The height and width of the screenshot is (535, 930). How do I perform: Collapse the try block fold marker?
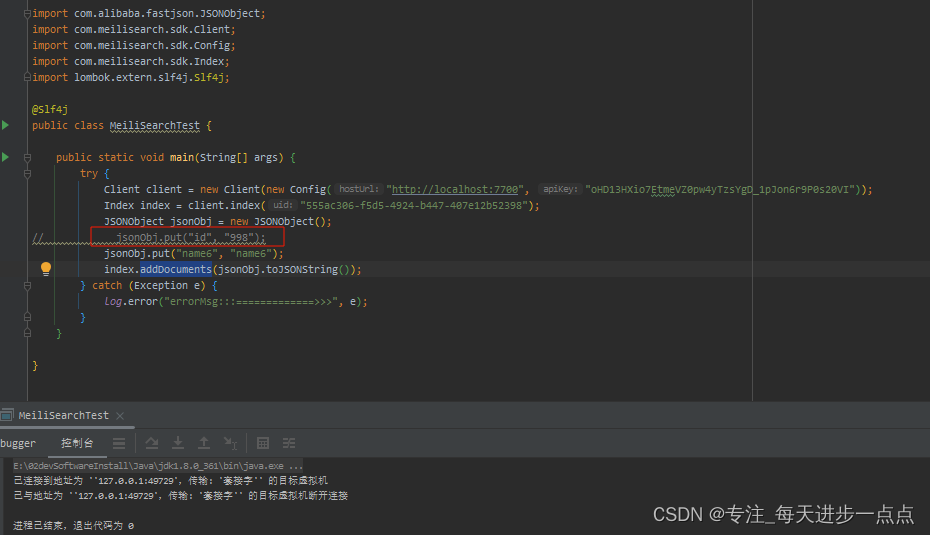[27, 173]
